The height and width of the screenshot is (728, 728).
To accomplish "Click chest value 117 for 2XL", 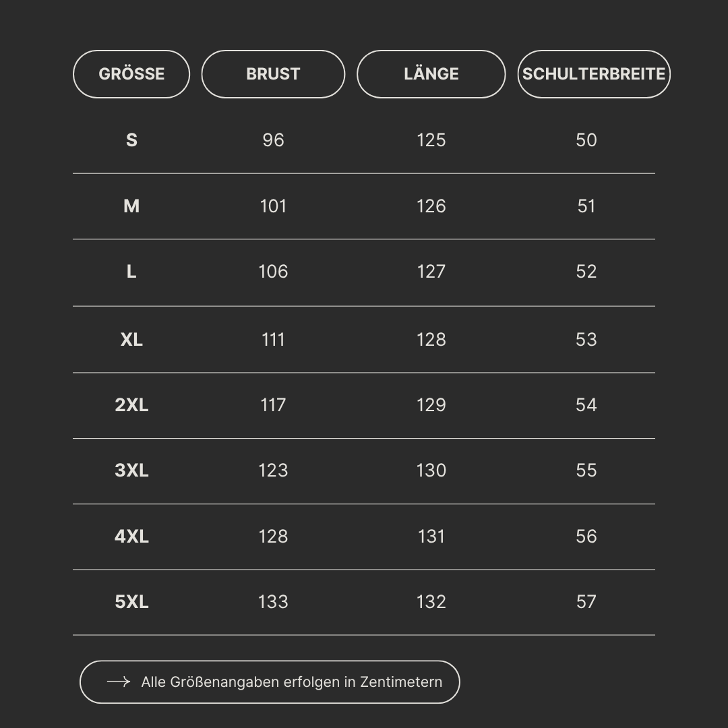I will (x=273, y=405).
